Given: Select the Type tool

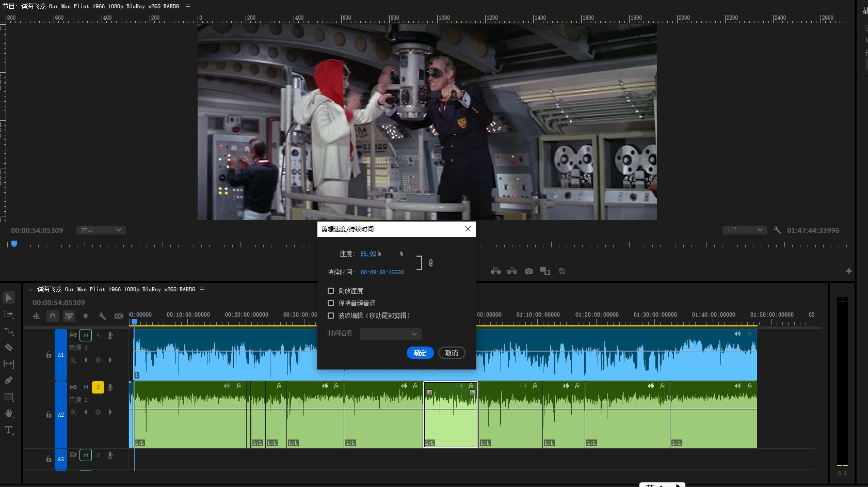Looking at the screenshot, I should pyautogui.click(x=9, y=430).
